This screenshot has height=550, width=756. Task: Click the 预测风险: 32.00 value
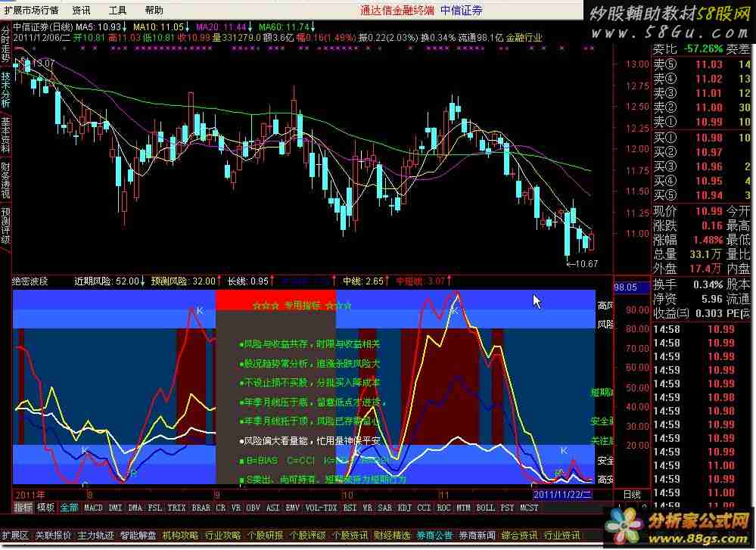[187, 281]
